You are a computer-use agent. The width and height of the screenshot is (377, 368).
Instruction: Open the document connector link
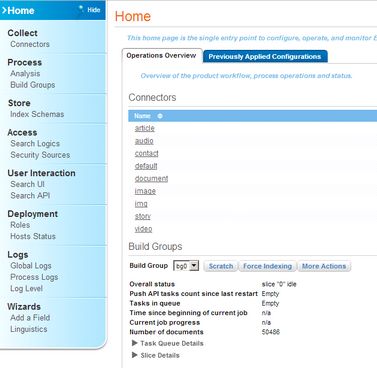pyautogui.click(x=151, y=178)
